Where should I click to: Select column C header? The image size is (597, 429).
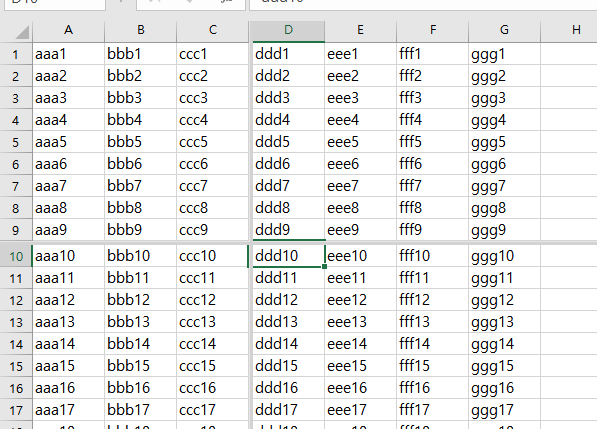pos(212,30)
